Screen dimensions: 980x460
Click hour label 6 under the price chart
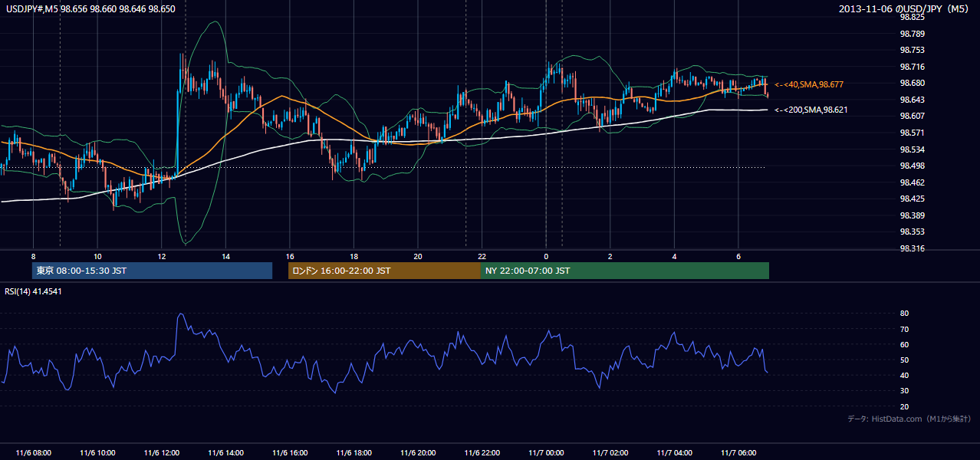tap(738, 256)
